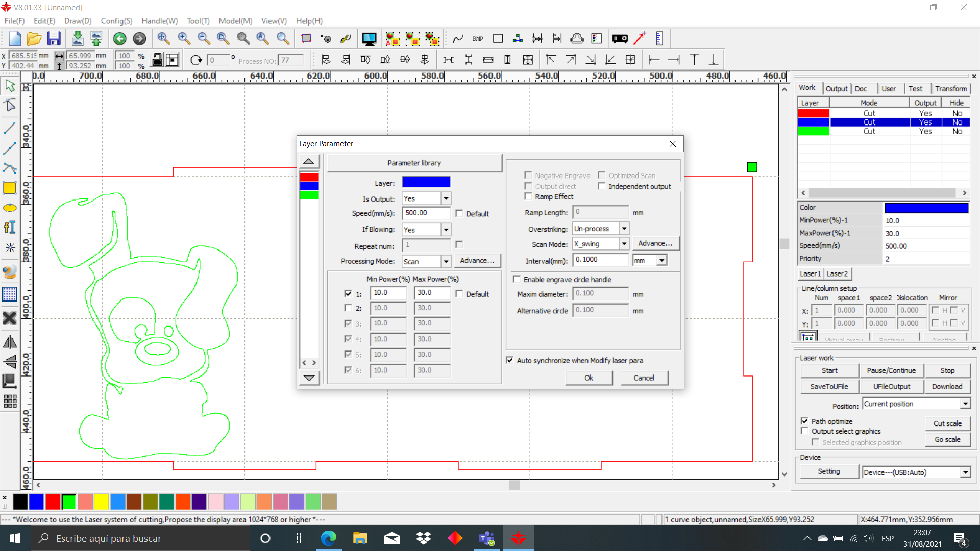Click the magic wand red toolbar icon
The width and height of the screenshot is (980, 551).
coord(640,39)
